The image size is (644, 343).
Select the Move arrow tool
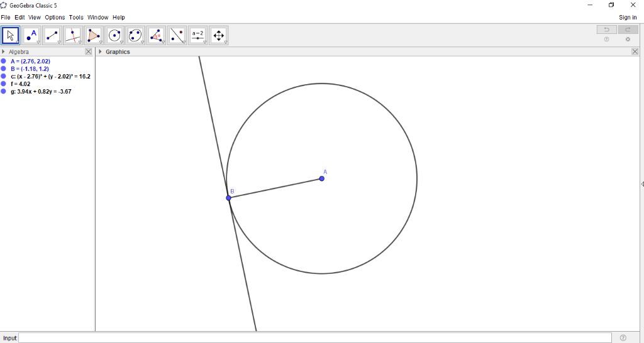(x=11, y=36)
